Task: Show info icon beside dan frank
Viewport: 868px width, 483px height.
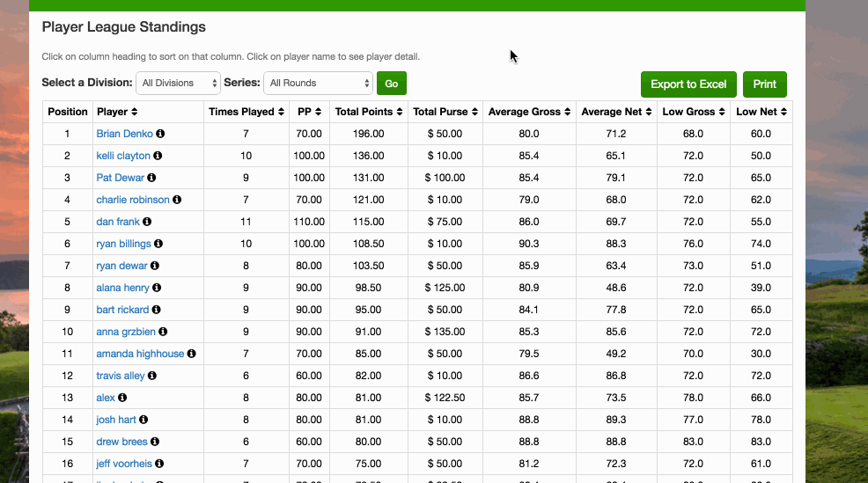Action: pyautogui.click(x=147, y=222)
